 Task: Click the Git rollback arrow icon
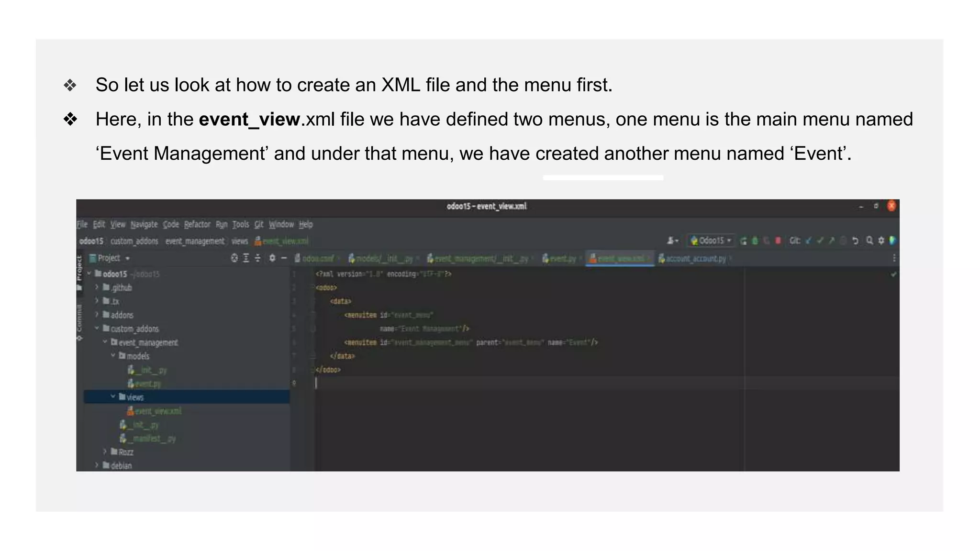855,241
